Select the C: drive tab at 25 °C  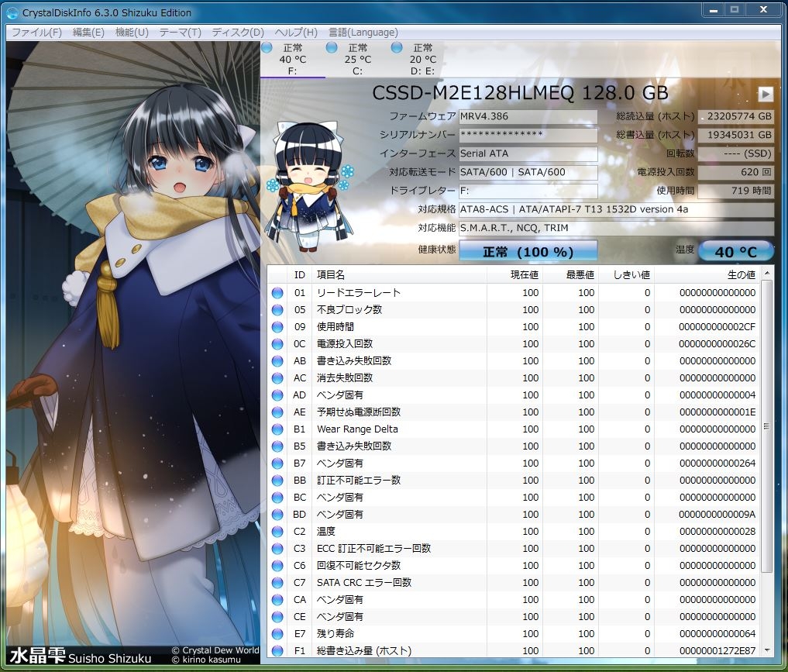coord(358,60)
